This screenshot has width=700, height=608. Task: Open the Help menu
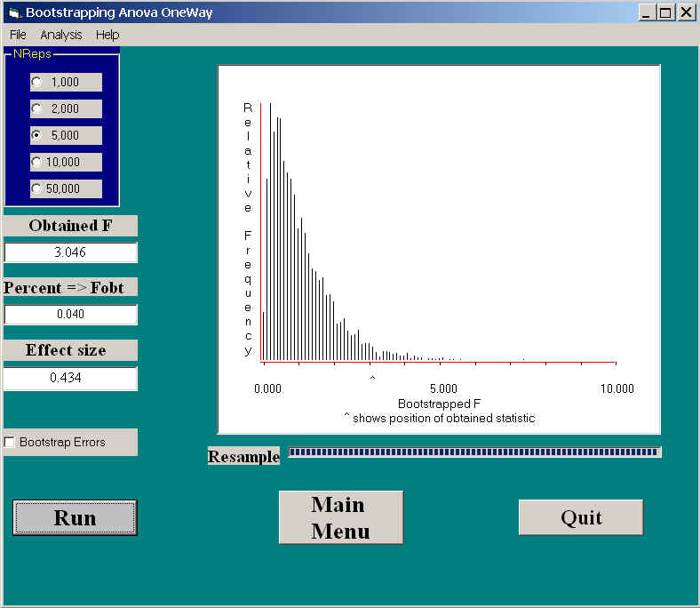(107, 35)
